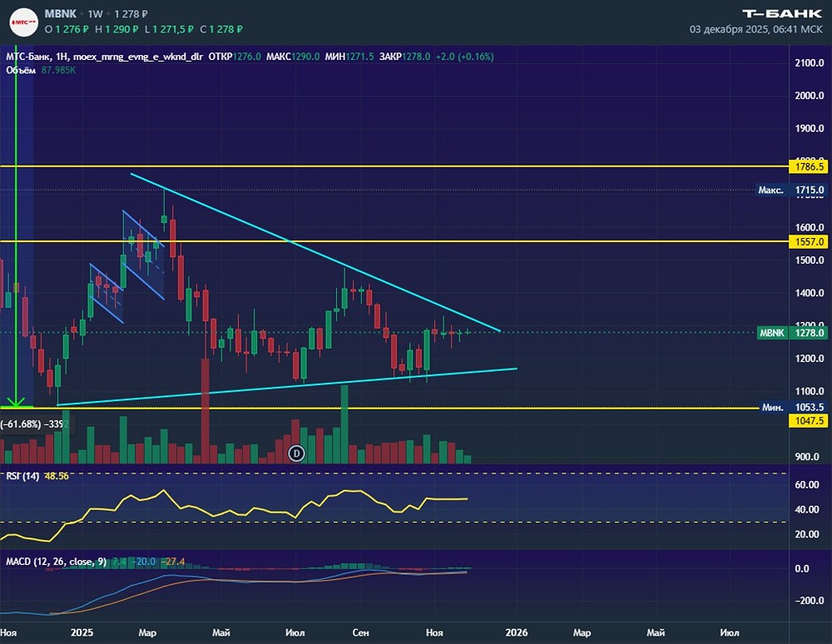Viewport: 832px width, 644px height.
Task: Click the 'Объём' volume indicator label
Action: [21, 70]
